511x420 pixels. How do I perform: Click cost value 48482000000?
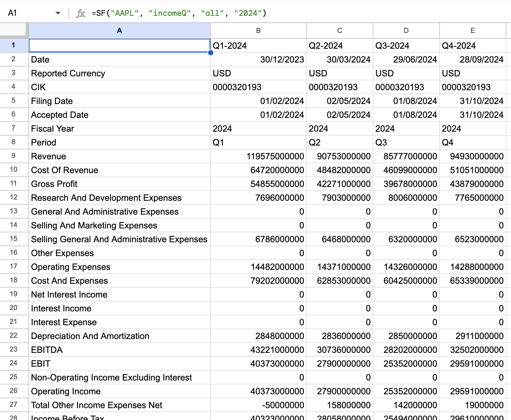340,170
